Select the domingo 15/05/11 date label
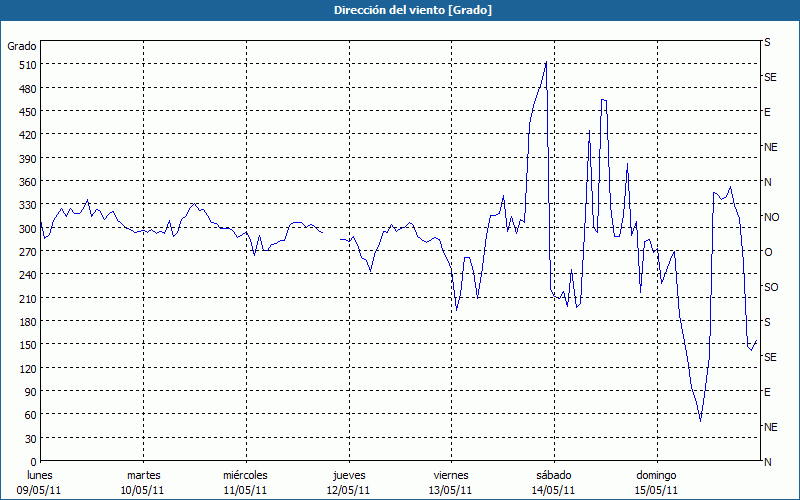The width and height of the screenshot is (800, 500). (x=656, y=483)
